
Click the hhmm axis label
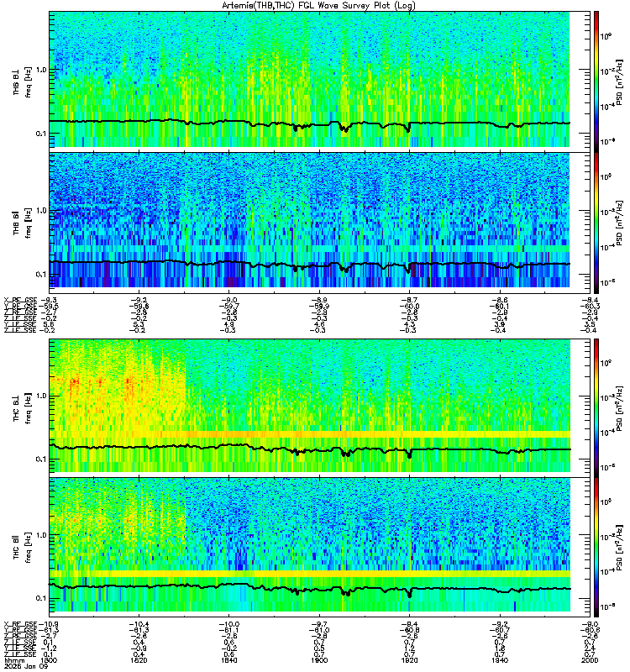(14, 661)
